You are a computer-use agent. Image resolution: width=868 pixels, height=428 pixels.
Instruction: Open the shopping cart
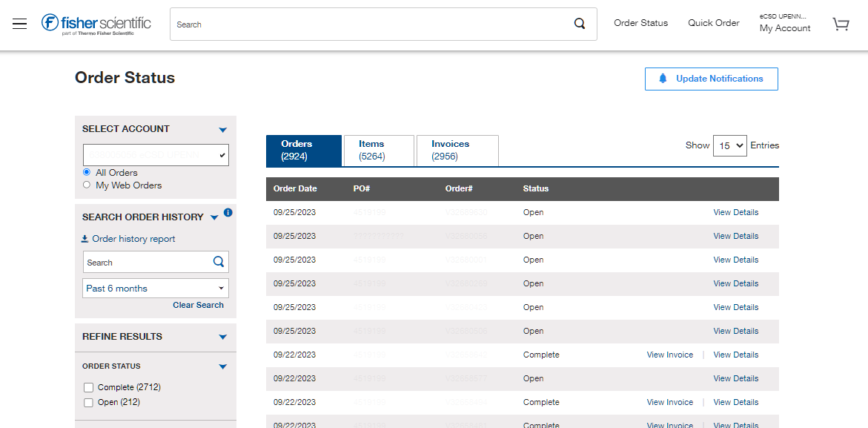tap(841, 24)
